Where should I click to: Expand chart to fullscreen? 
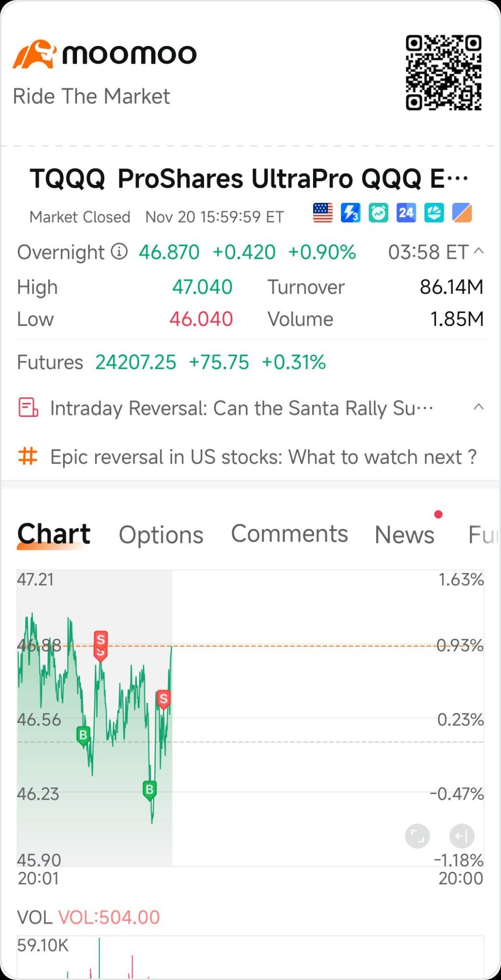point(417,836)
